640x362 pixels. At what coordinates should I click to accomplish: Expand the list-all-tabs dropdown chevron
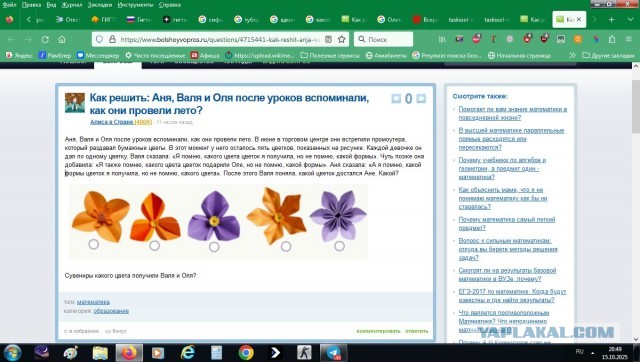point(630,19)
